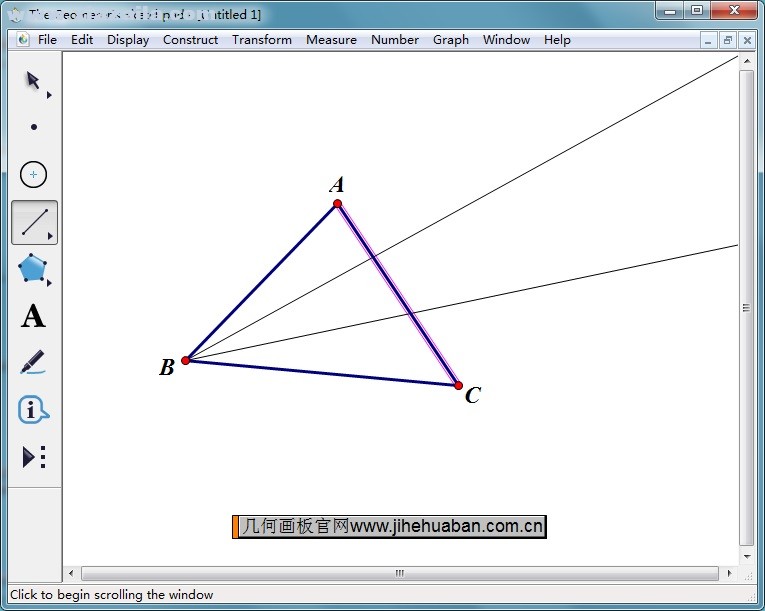Screen dimensions: 765x611
Task: Expand the Polygon tool flyout triangle
Action: [49, 283]
